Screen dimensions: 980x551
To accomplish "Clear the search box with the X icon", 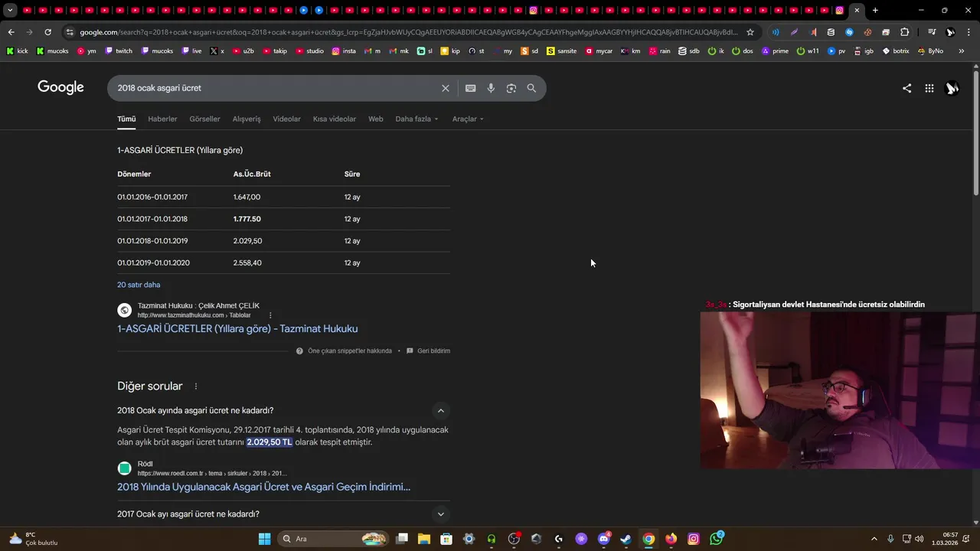I will coord(445,88).
